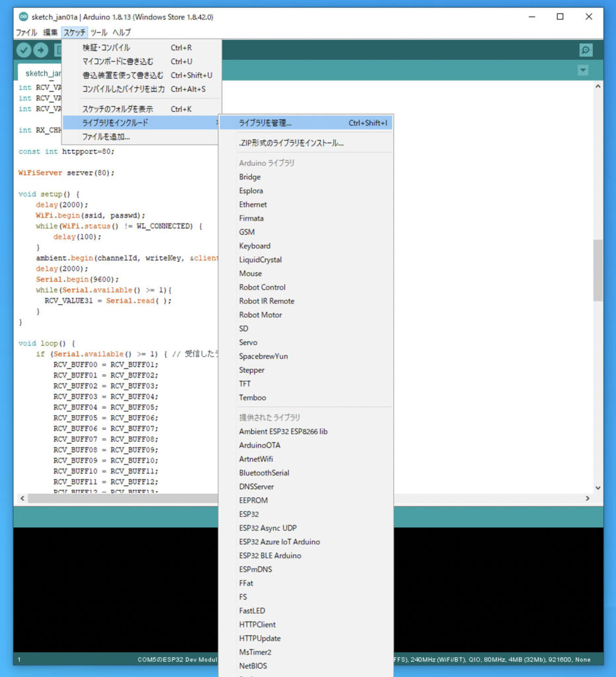Open the ツール menu
The width and height of the screenshot is (616, 677).
click(x=98, y=32)
